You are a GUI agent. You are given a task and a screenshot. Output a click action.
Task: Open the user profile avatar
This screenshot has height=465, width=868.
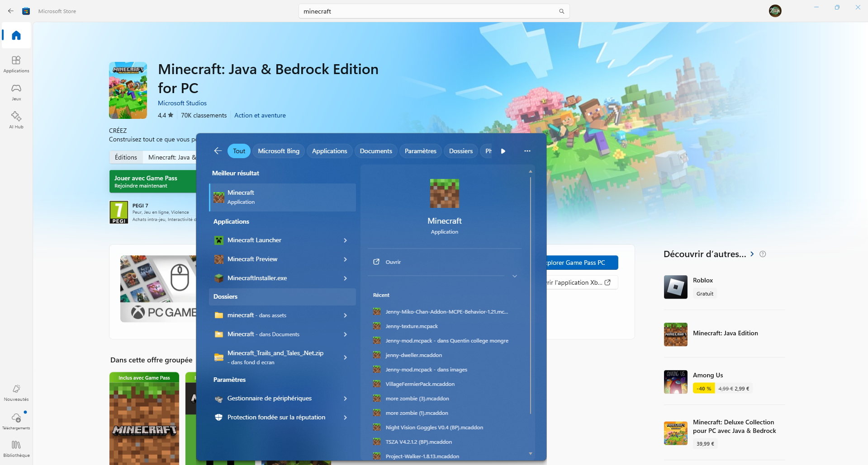pos(775,11)
